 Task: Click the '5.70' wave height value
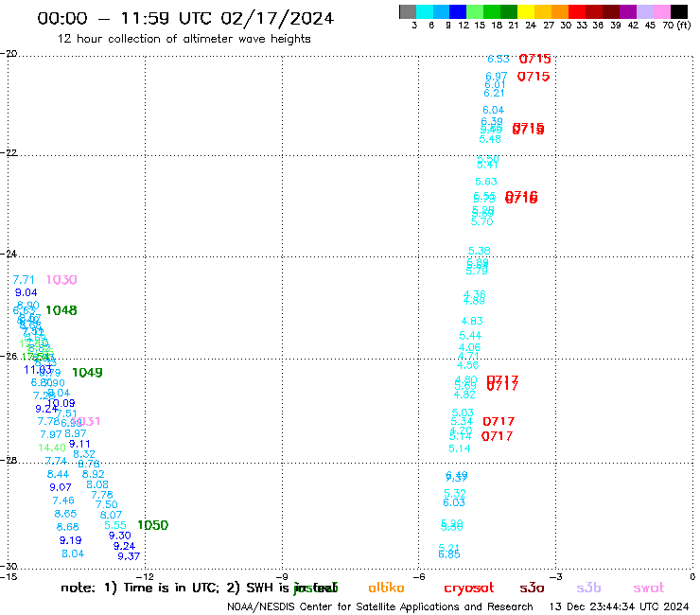click(481, 222)
